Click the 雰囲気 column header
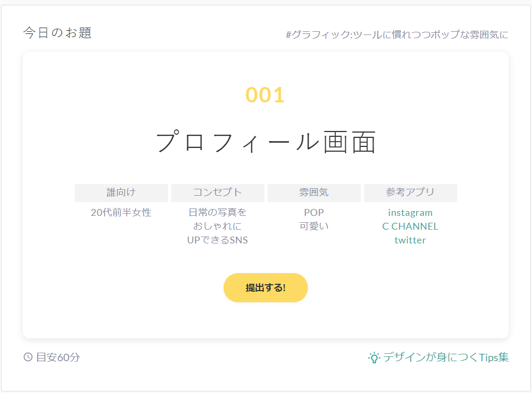 (314, 193)
